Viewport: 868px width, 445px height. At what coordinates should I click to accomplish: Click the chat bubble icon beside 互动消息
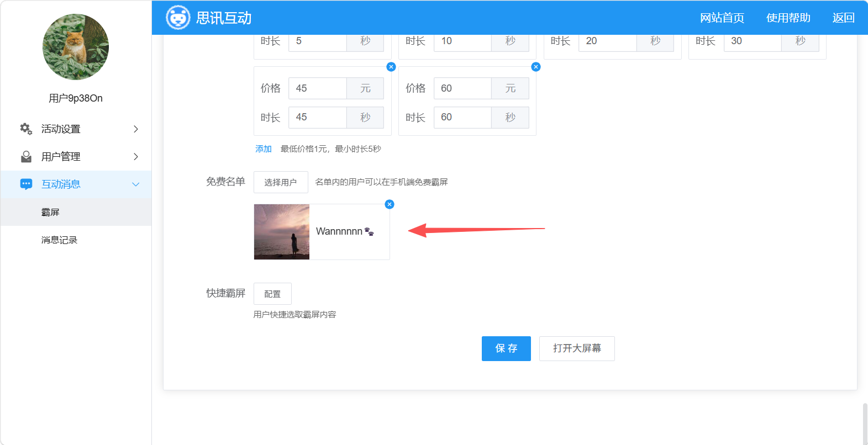[26, 184]
